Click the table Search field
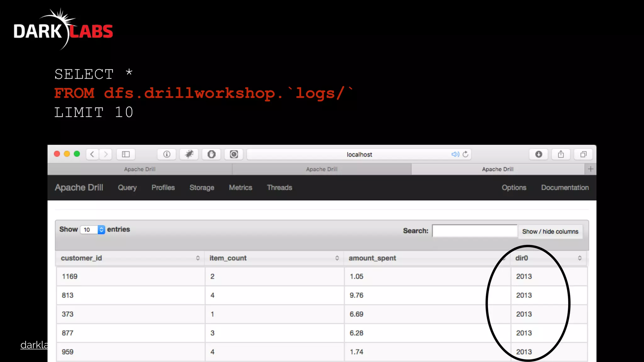Viewport: 644px width, 362px height. click(x=475, y=231)
